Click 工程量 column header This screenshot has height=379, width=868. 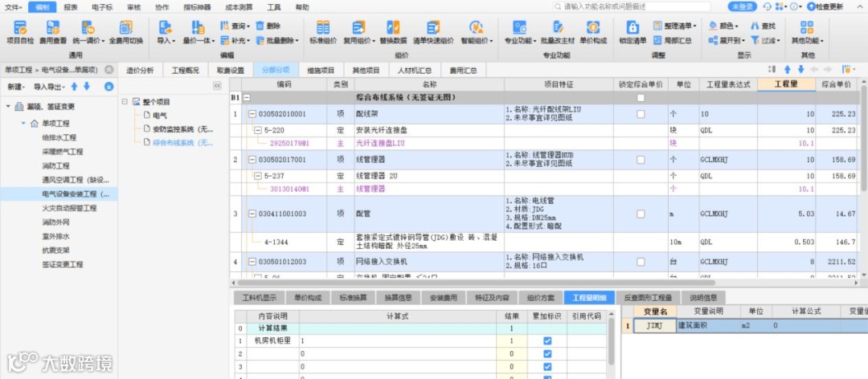(785, 84)
